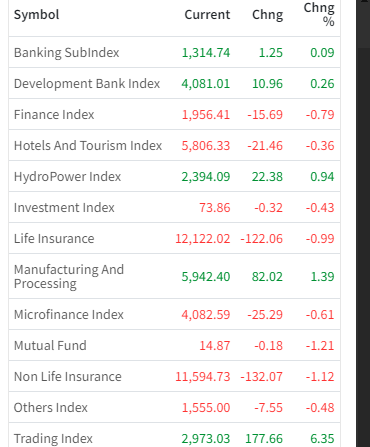The image size is (370, 447).
Task: Sort by the Current column header
Action: (207, 15)
